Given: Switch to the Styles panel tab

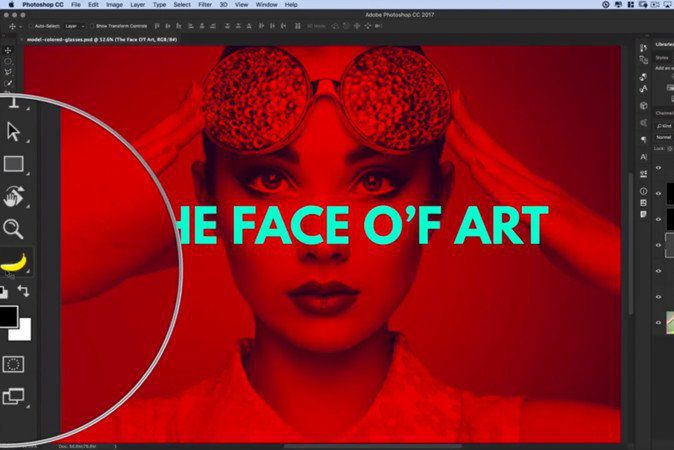Looking at the screenshot, I should [662, 58].
